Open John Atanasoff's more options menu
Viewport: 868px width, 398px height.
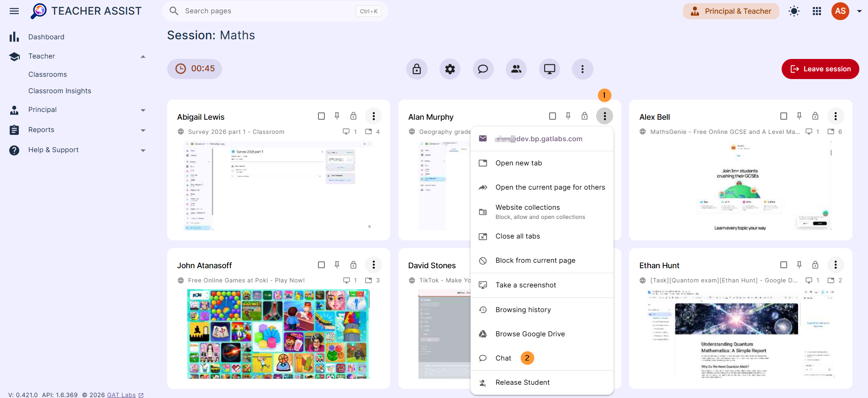[374, 265]
